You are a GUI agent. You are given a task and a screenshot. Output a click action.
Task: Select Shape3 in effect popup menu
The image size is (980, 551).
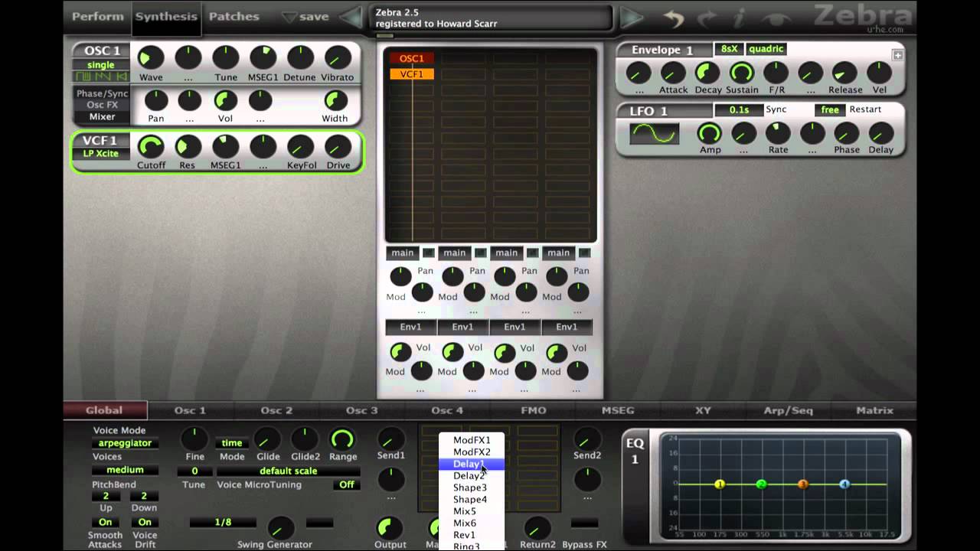471,487
